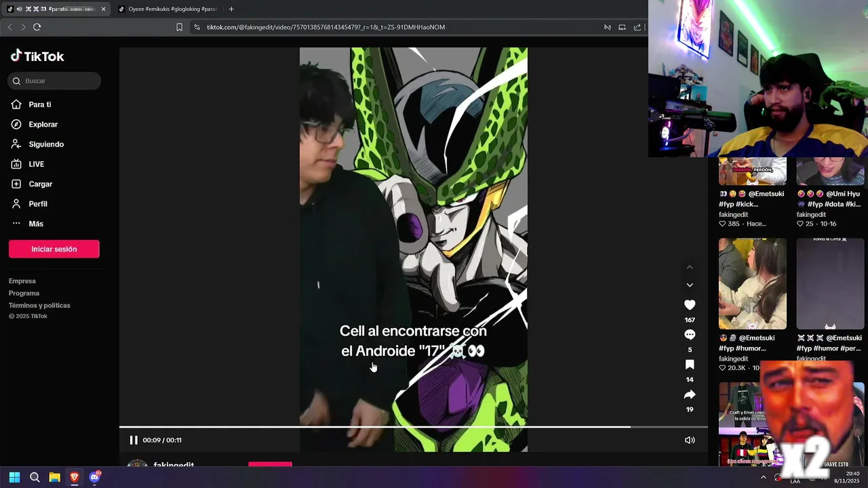Viewport: 868px width, 488px height.
Task: Open @Emetsuki #humor video with 20.3K likes
Action: click(753, 283)
